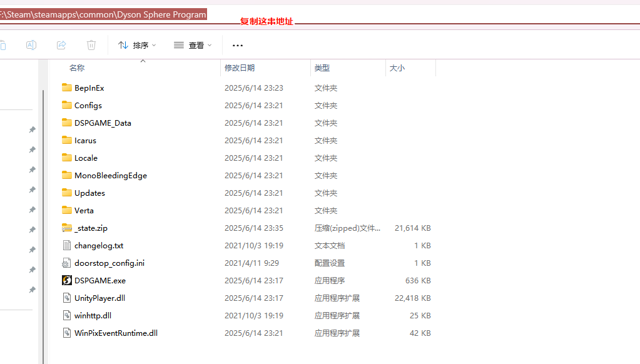Click the 2025/6/14 23:23 date cell
This screenshot has width=640, height=364.
tap(254, 88)
